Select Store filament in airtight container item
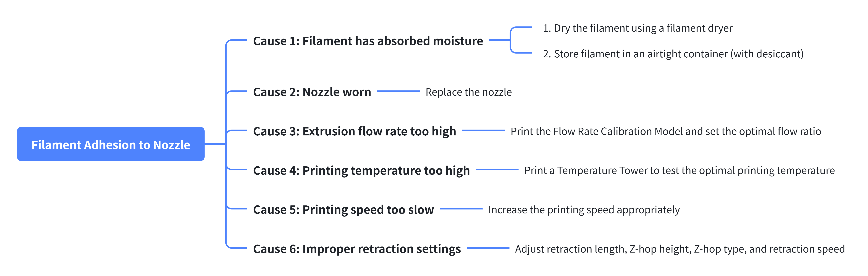This screenshot has width=868, height=276. point(673,54)
